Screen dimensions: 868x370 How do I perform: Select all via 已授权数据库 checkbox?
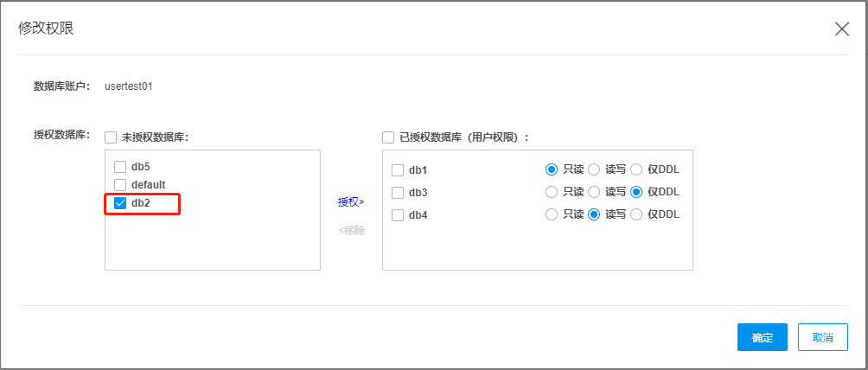coord(388,137)
